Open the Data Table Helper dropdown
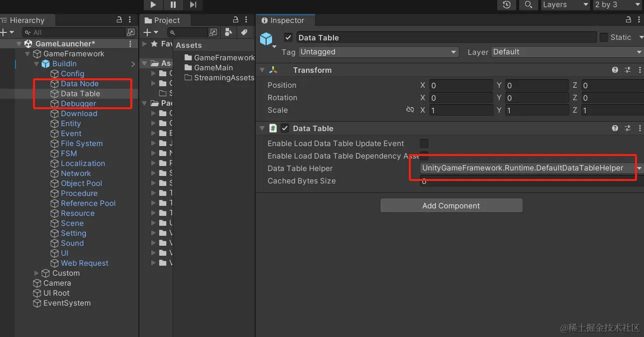 [x=531, y=168]
